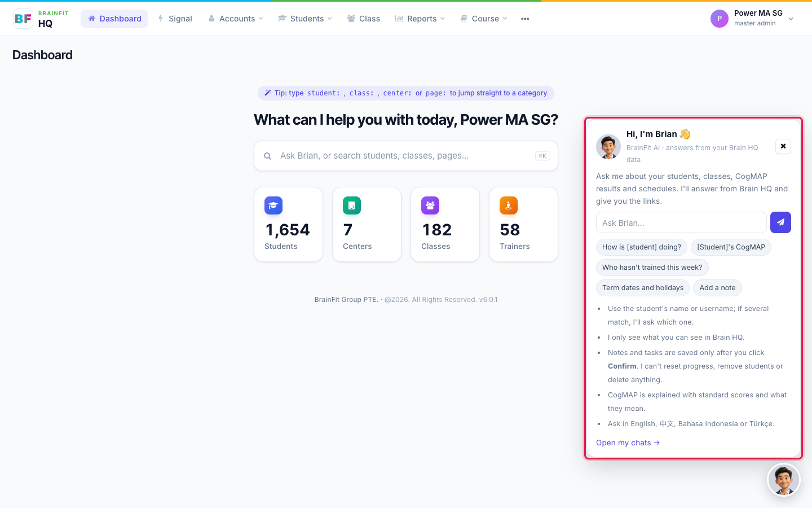Click the Ask Brian chat input
Image resolution: width=812 pixels, height=508 pixels.
[681, 222]
